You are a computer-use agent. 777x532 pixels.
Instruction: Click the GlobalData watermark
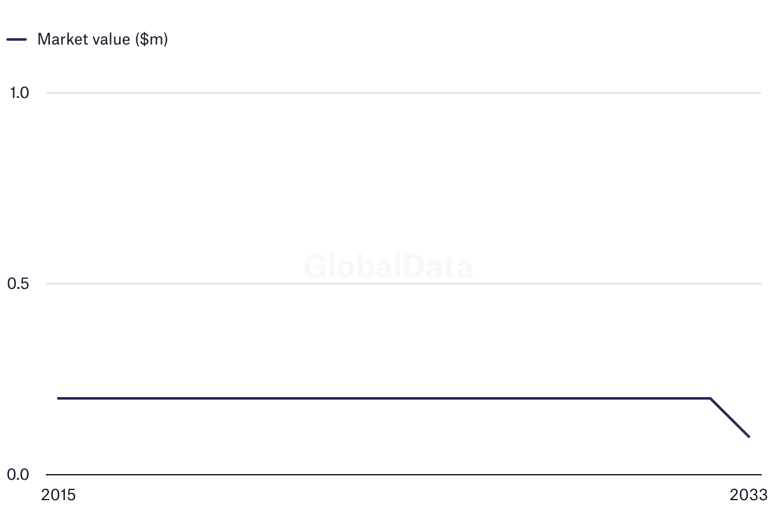(x=388, y=267)
